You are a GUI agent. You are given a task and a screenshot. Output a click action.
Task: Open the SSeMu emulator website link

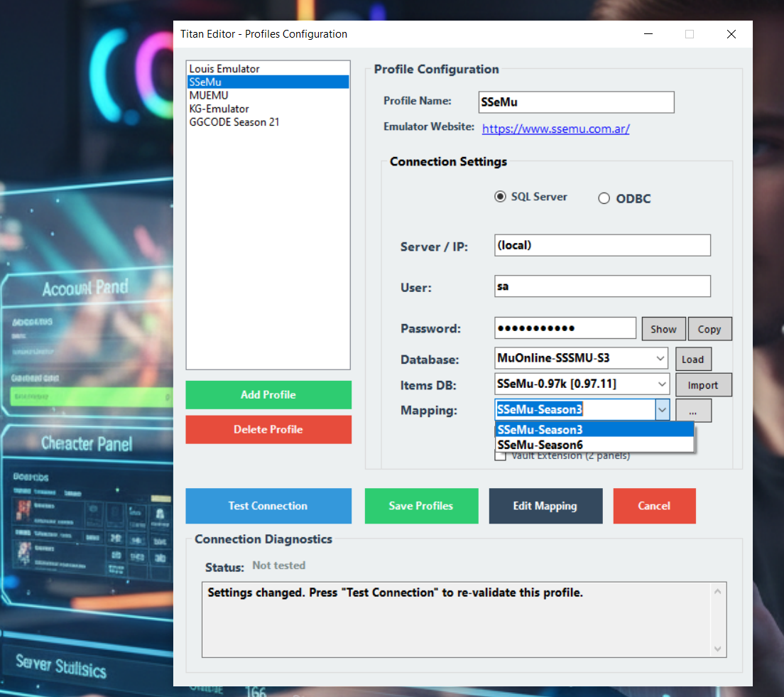click(x=556, y=129)
